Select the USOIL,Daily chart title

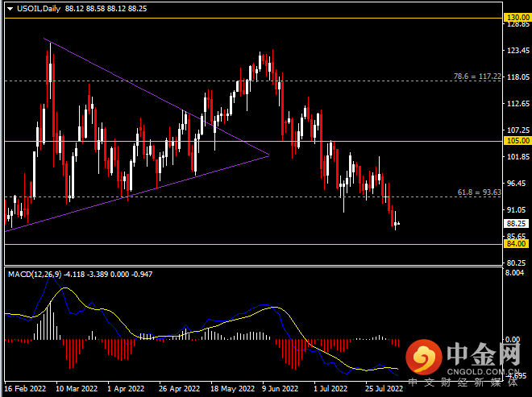click(39, 9)
